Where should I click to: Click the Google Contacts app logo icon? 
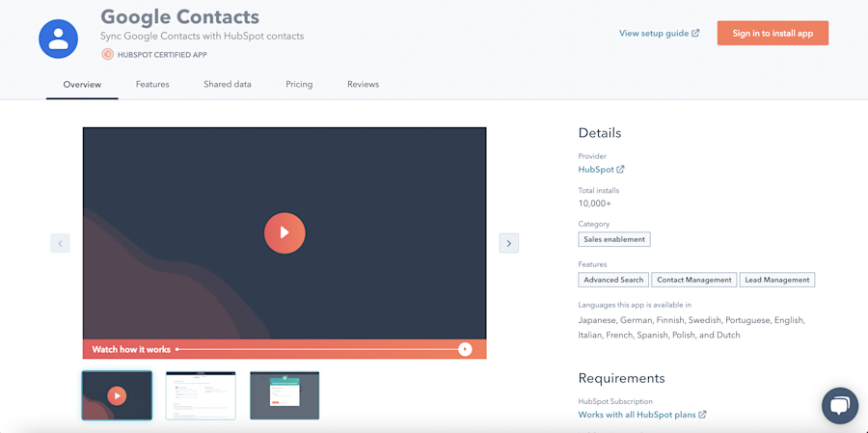click(x=58, y=39)
